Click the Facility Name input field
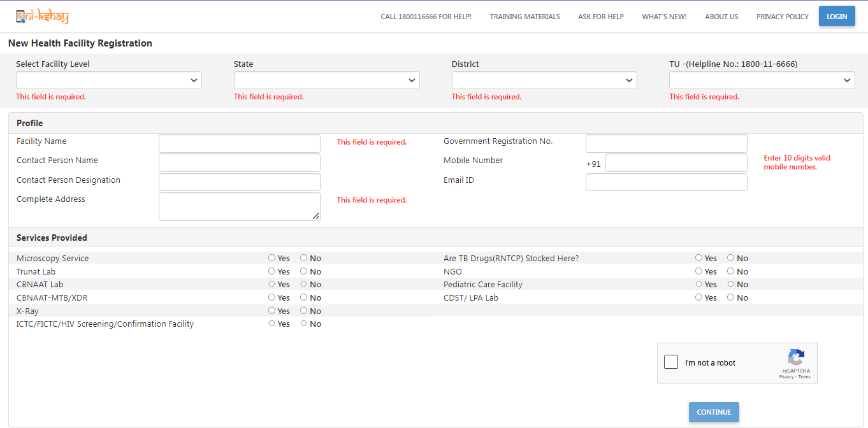 240,143
